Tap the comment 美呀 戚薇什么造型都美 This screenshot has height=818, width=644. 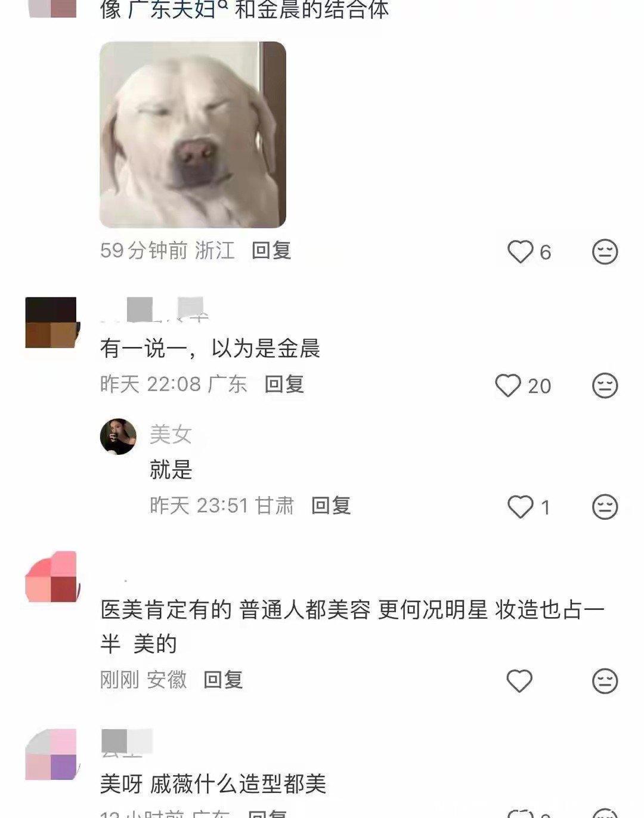click(213, 783)
